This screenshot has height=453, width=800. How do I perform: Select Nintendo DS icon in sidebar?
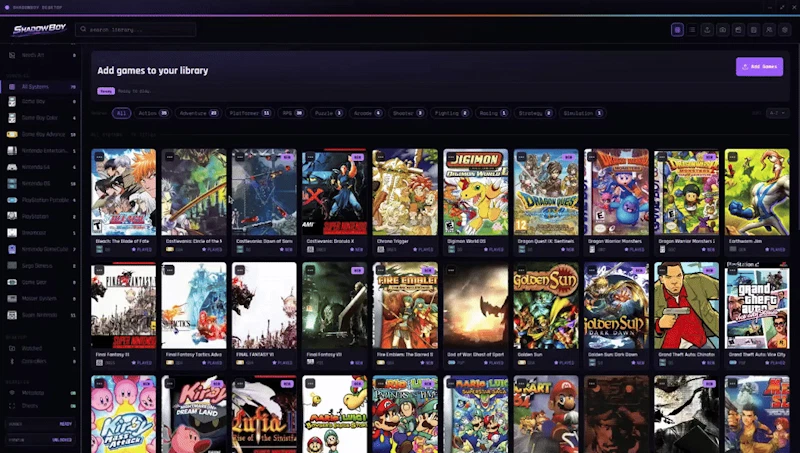click(12, 183)
